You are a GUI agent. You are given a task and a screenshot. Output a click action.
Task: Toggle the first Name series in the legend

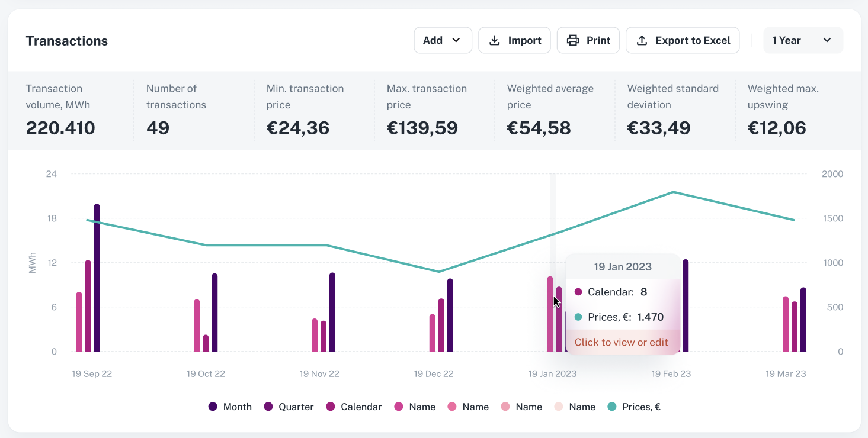[422, 407]
